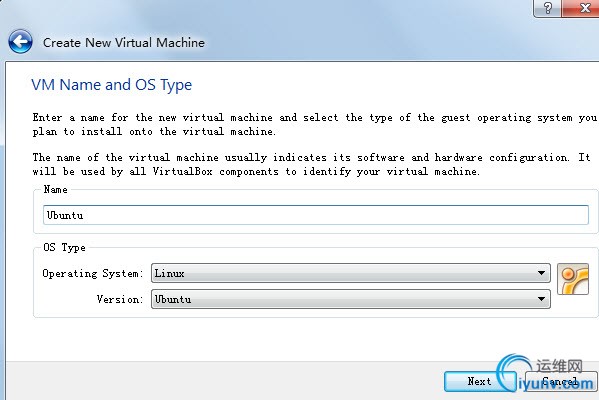This screenshot has height=400, width=599.
Task: Click the Name field containing Ubuntu
Action: (x=316, y=215)
